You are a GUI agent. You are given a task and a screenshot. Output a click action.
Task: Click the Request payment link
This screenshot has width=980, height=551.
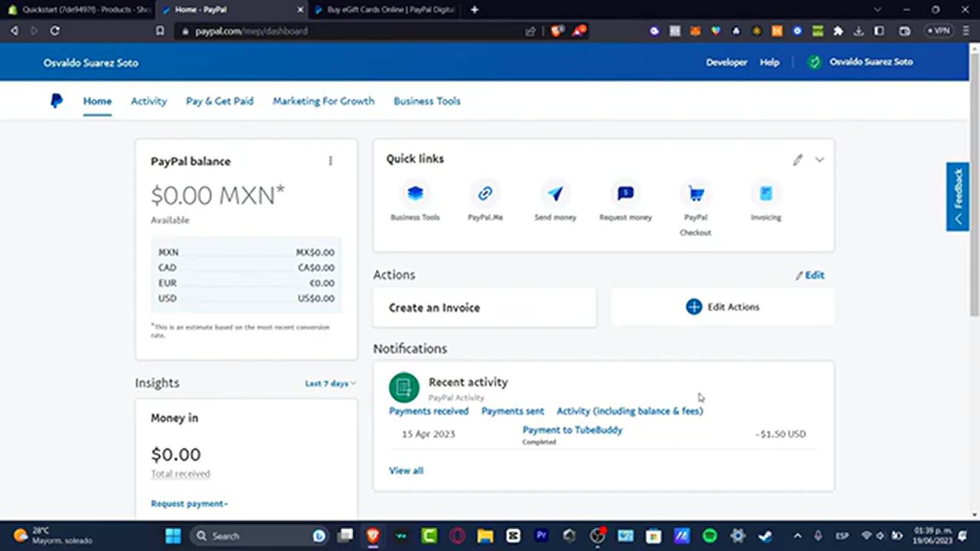[189, 504]
